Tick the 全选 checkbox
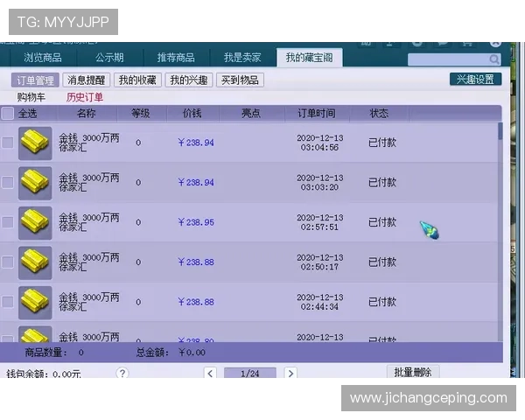Image resolution: width=525 pixels, height=420 pixels. [x=7, y=113]
